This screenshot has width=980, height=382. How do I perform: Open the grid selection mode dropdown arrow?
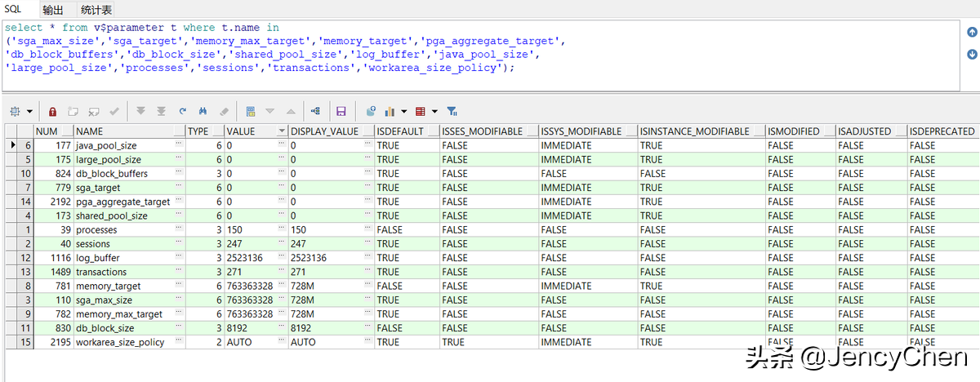pos(30,111)
